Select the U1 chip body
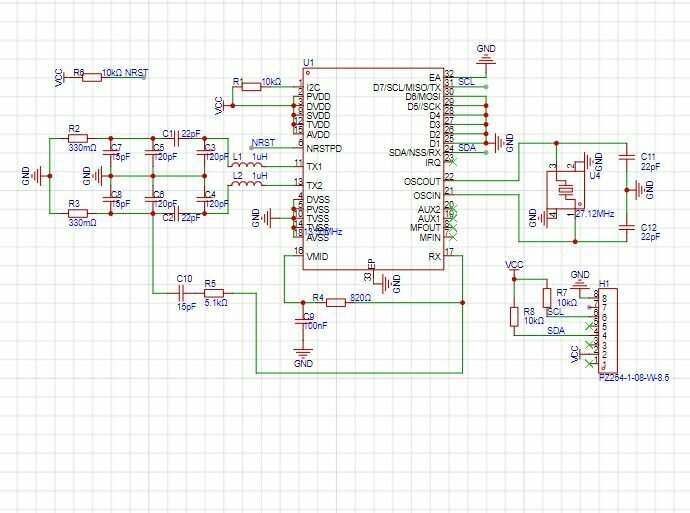The width and height of the screenshot is (690, 513). (373, 169)
